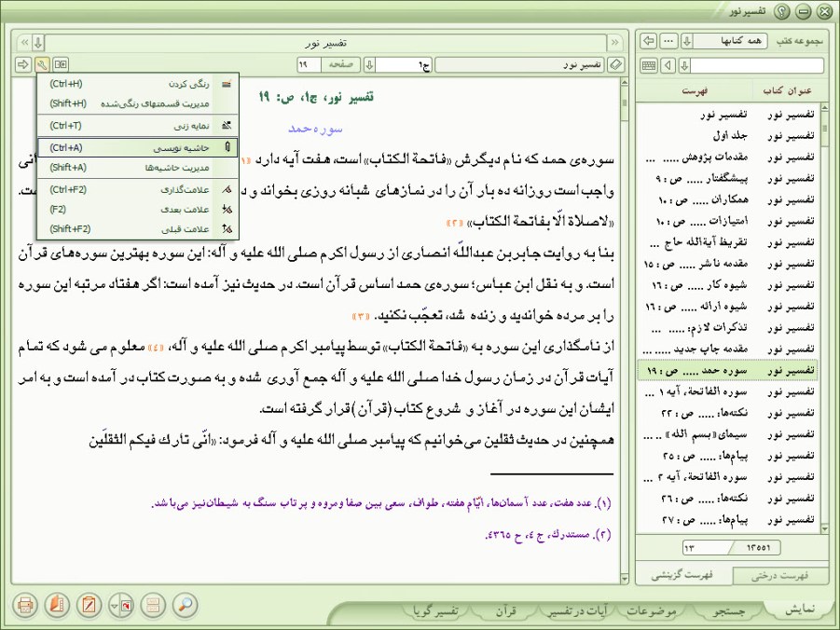This screenshot has width=840, height=630.
Task: Choose رنگی كردن (Ctrl+H) from the menu
Action: tap(138, 84)
